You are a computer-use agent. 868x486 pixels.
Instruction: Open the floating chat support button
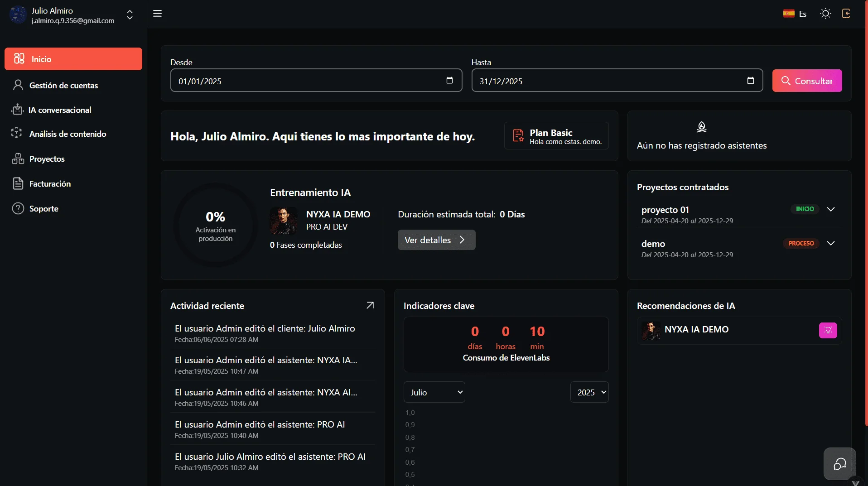coord(839,464)
